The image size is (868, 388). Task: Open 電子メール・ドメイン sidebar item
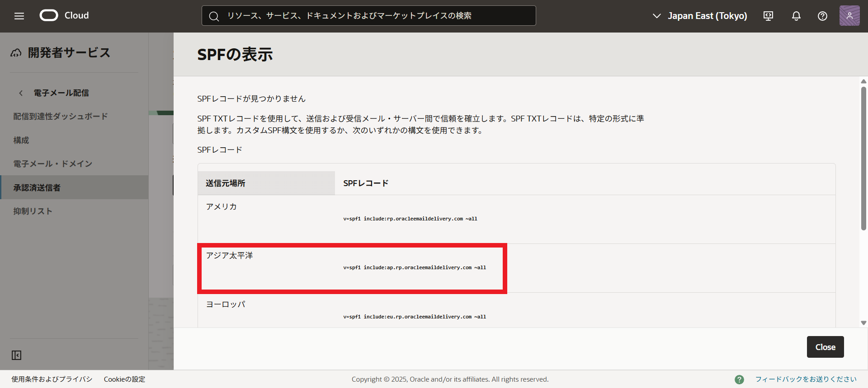[52, 164]
